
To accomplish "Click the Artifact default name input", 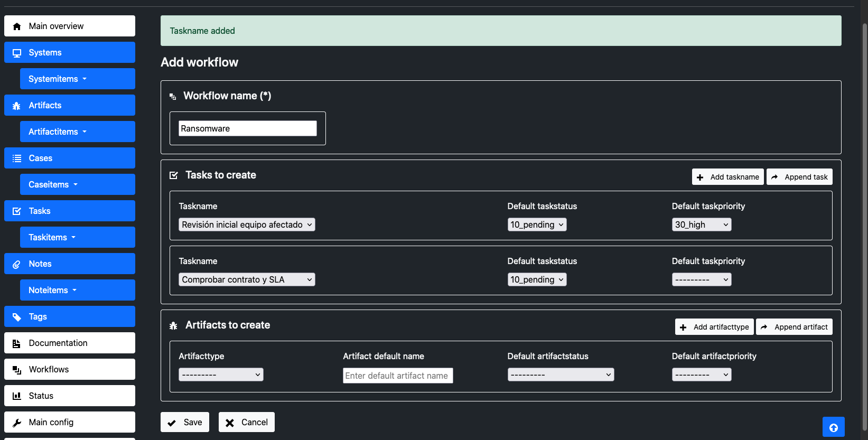I will click(x=397, y=376).
